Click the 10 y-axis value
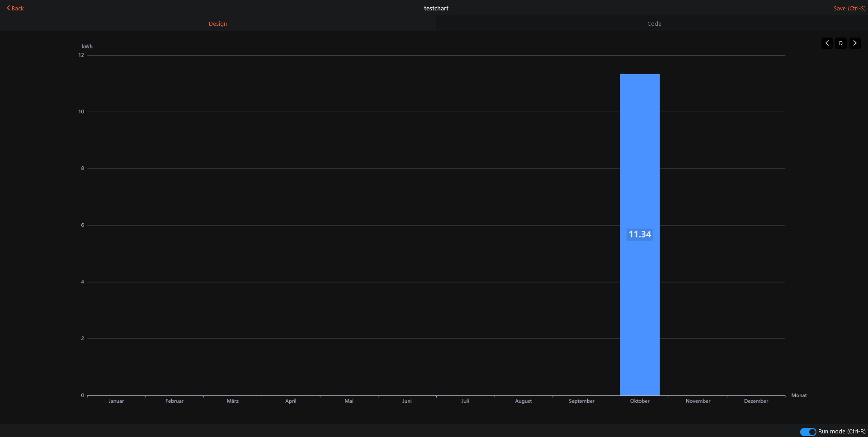Image resolution: width=868 pixels, height=437 pixels. click(x=81, y=112)
